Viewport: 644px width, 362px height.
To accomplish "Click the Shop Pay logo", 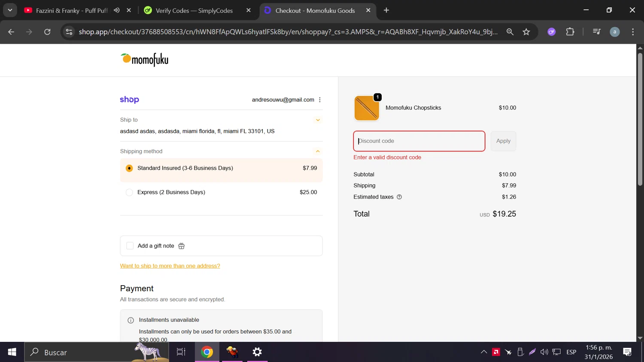I will pos(129,100).
